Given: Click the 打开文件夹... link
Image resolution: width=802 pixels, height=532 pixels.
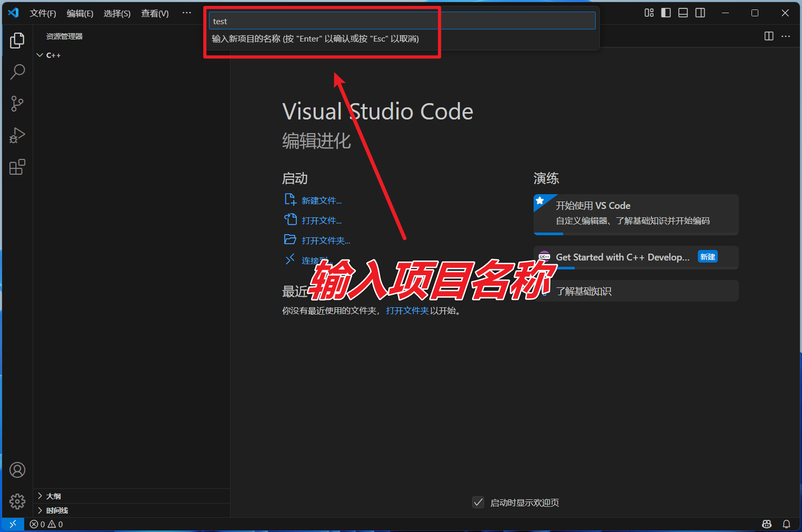Looking at the screenshot, I should (325, 240).
